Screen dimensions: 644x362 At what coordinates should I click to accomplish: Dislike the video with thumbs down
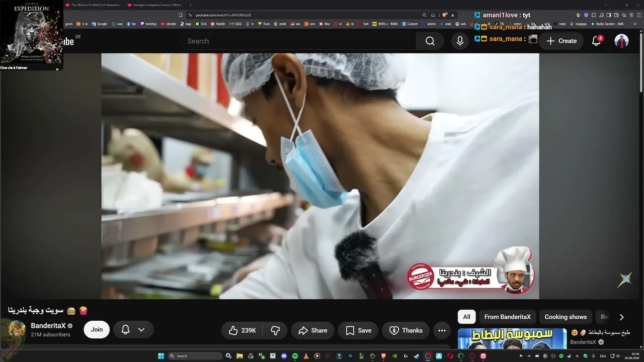275,330
